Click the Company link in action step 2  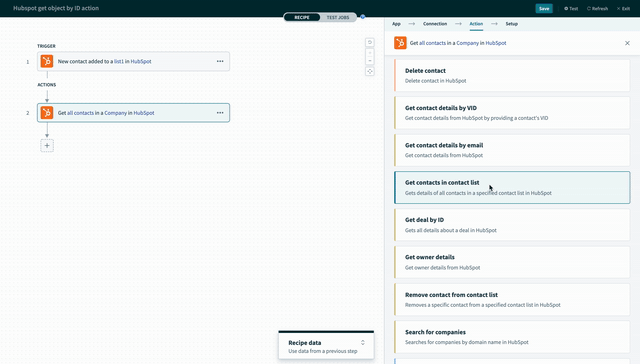tap(116, 113)
